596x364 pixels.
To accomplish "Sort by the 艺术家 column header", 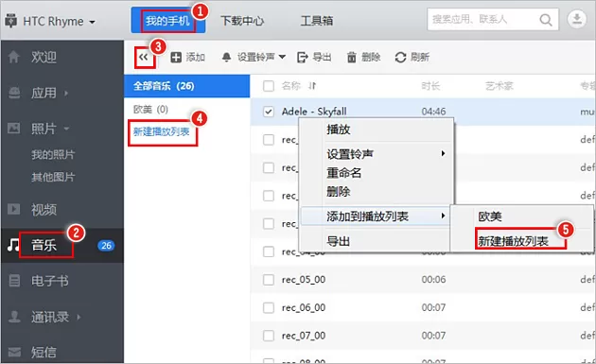I will pyautogui.click(x=500, y=86).
